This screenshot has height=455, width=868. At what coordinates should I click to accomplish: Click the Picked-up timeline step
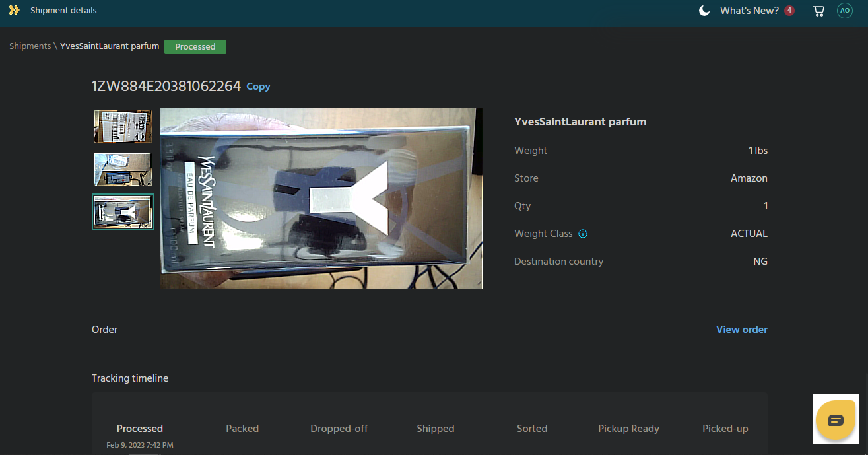click(725, 429)
